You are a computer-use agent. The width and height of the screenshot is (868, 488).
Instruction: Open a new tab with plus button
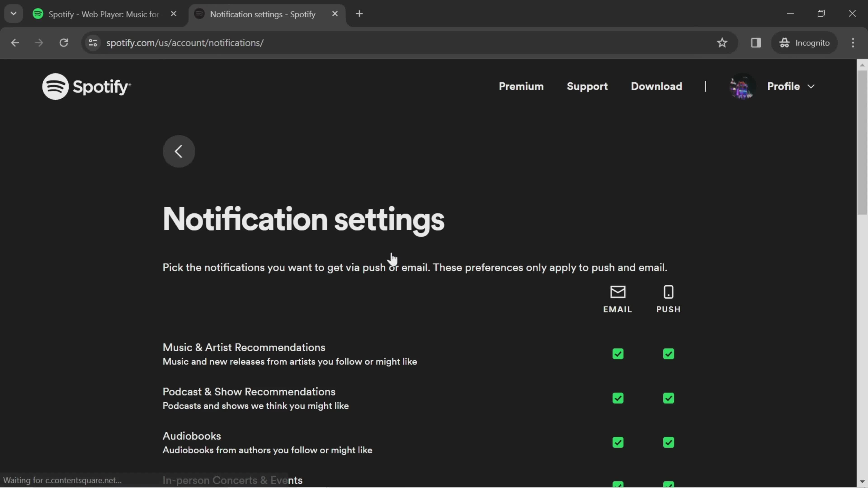359,14
